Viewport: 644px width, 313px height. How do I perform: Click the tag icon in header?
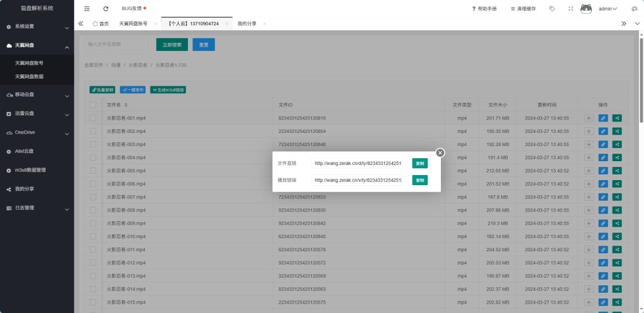coord(552,9)
